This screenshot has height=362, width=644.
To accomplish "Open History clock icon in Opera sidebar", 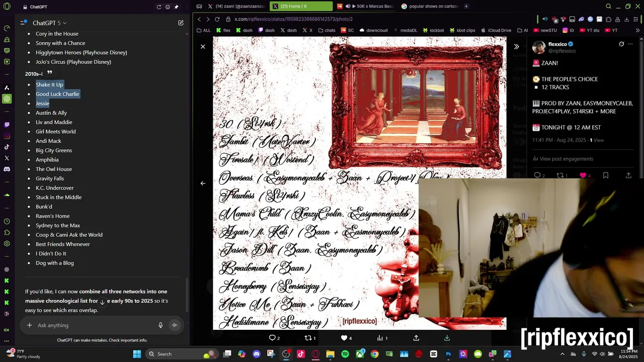I will click(x=7, y=221).
